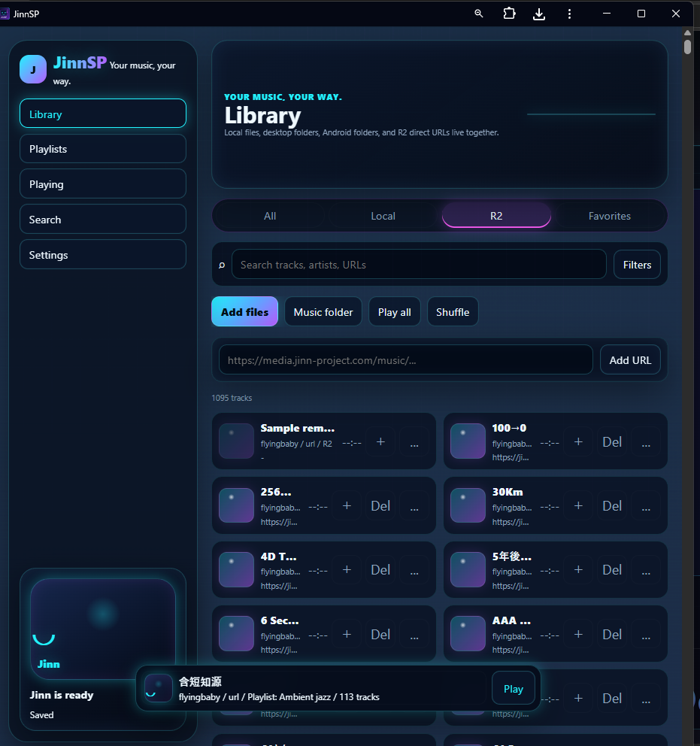Image resolution: width=700 pixels, height=746 pixels.
Task: Add 100→0 track with plus icon
Action: pos(578,441)
